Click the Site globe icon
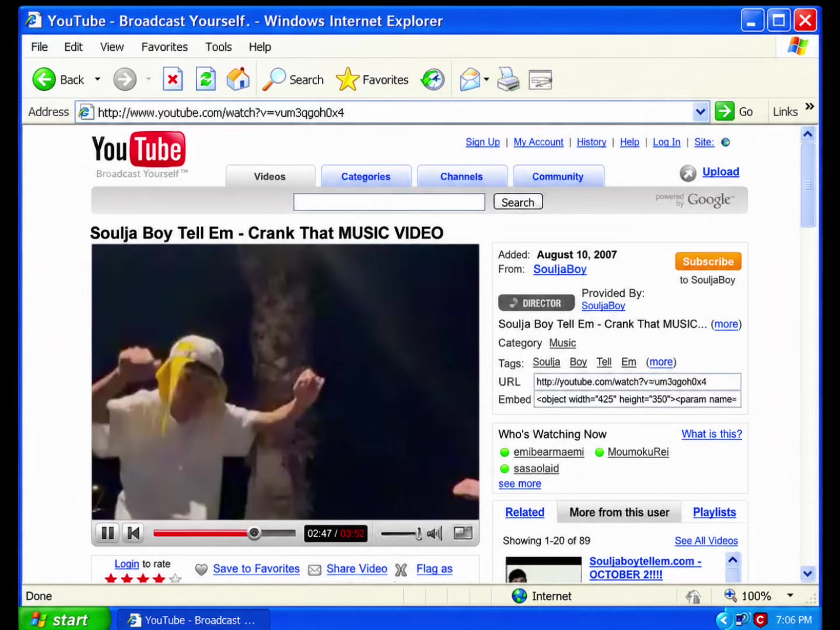This screenshot has height=630, width=840. pyautogui.click(x=726, y=142)
